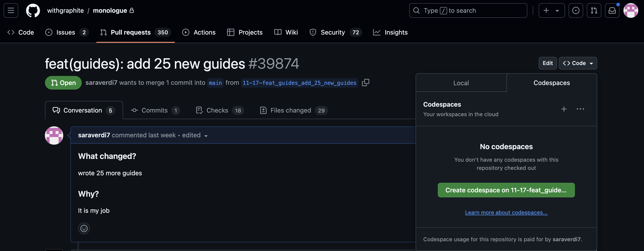This screenshot has height=251, width=644.
Task: Open saraverdi7's profile from comment header
Action: coord(94,135)
